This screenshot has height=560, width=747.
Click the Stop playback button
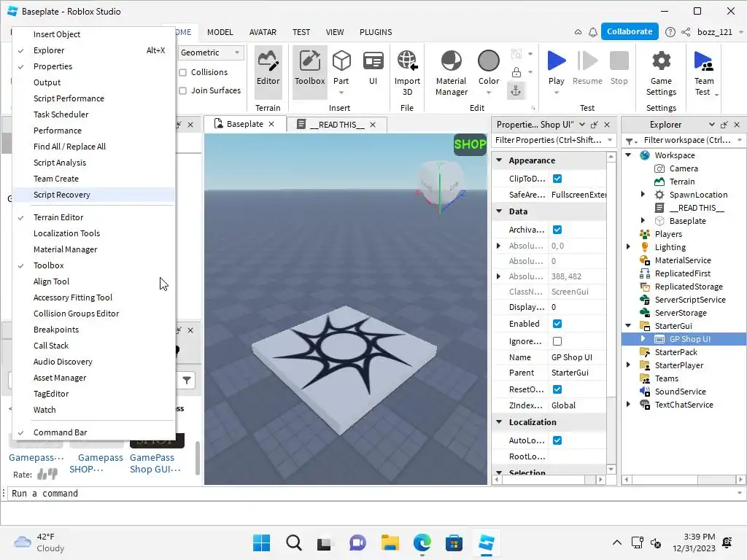[619, 68]
